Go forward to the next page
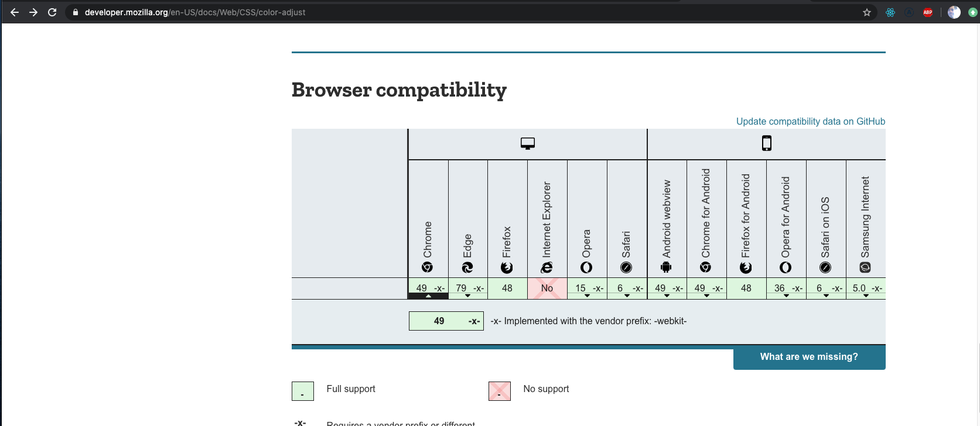The height and width of the screenshot is (426, 980). pos(33,12)
